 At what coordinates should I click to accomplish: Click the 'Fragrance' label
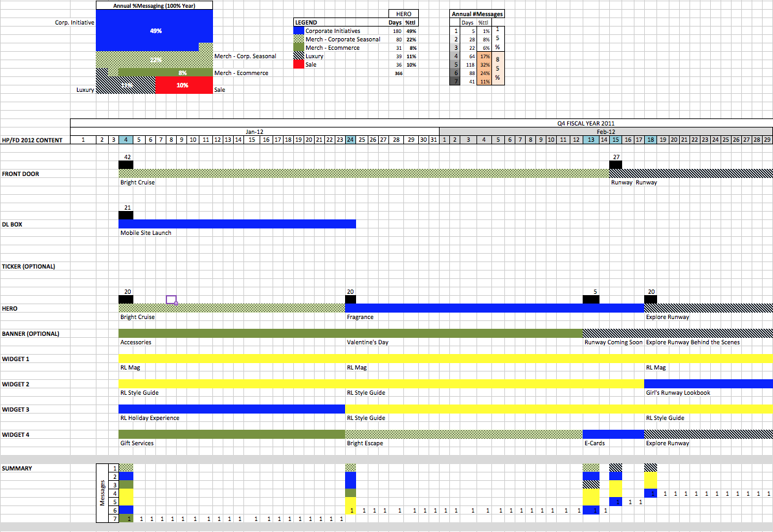click(x=360, y=317)
